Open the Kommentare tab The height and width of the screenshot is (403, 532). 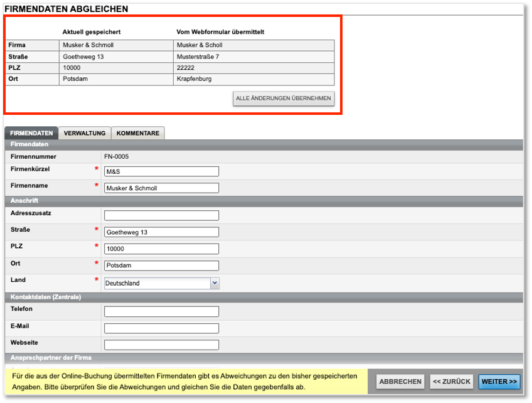[138, 133]
